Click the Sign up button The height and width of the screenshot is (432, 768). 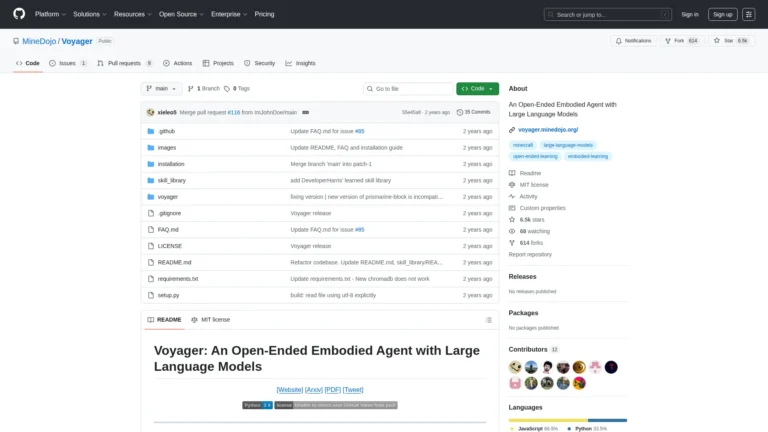click(x=721, y=14)
